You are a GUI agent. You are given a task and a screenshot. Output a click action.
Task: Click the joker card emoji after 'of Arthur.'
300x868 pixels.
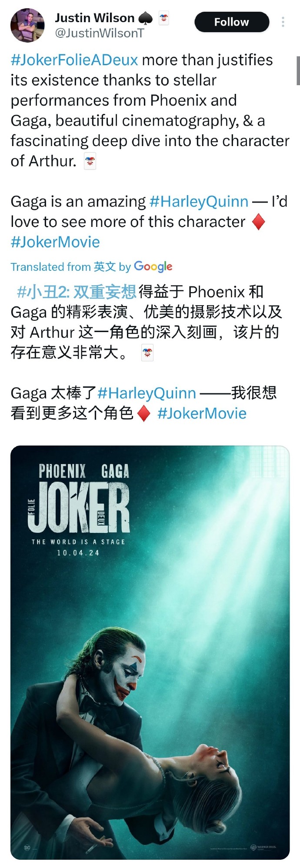pos(90,161)
